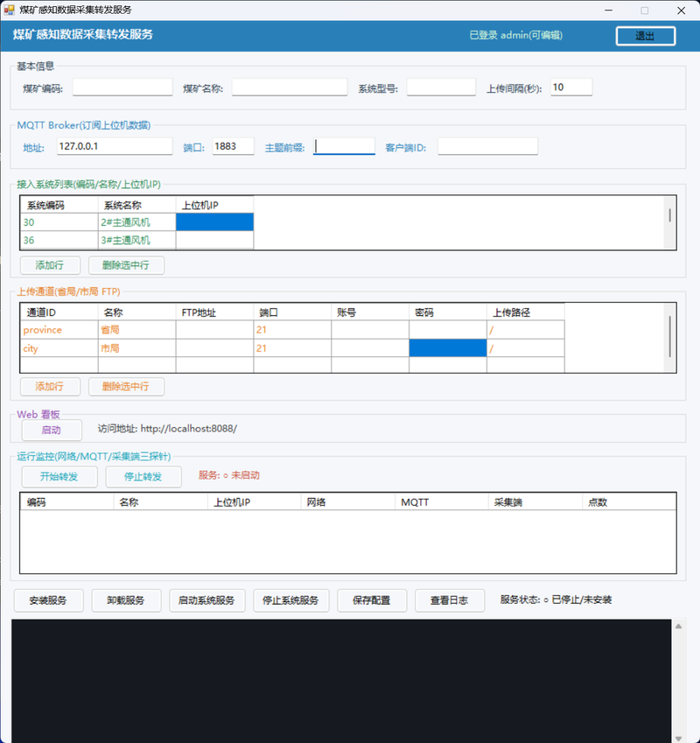This screenshot has height=743, width=700.
Task: Click the upload channel table scrollbar
Action: 669,338
